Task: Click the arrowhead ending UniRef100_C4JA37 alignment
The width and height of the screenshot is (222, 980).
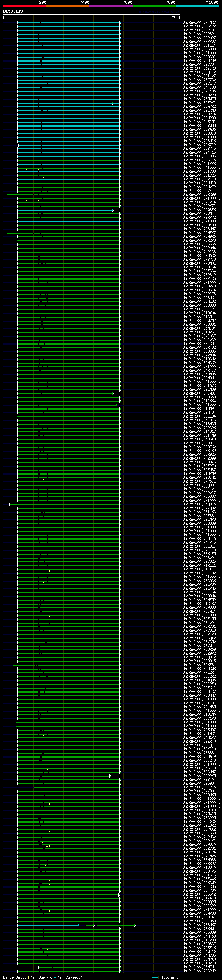Action: click(113, 394)
